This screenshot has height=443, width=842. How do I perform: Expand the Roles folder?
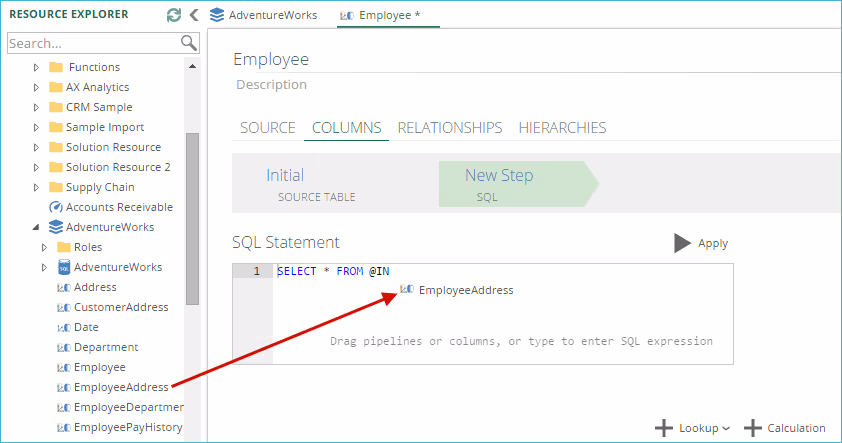click(x=44, y=247)
